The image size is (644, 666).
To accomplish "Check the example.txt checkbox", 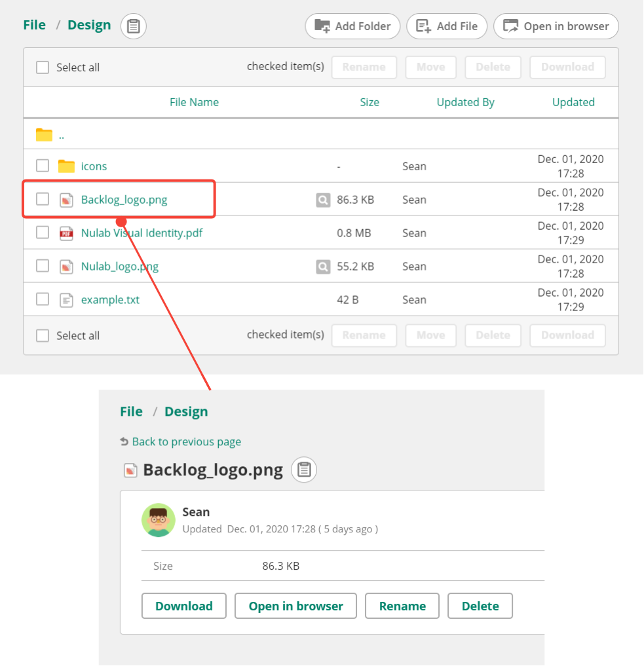I will point(43,299).
